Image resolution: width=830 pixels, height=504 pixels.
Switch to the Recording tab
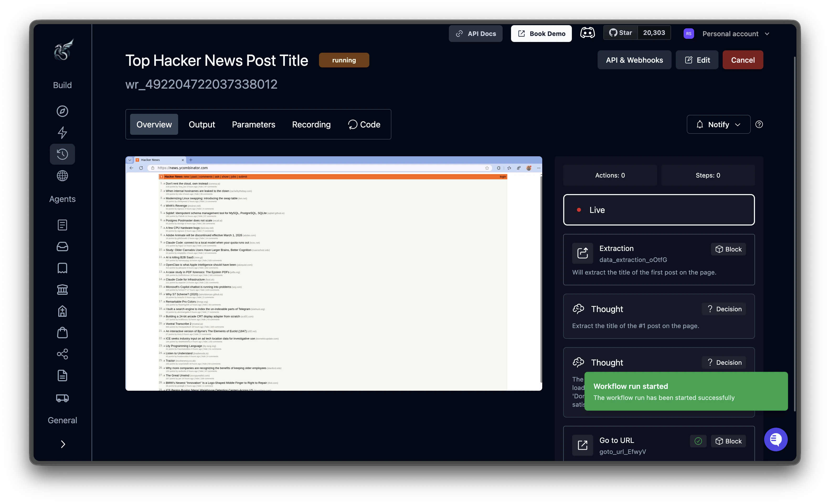pyautogui.click(x=311, y=124)
